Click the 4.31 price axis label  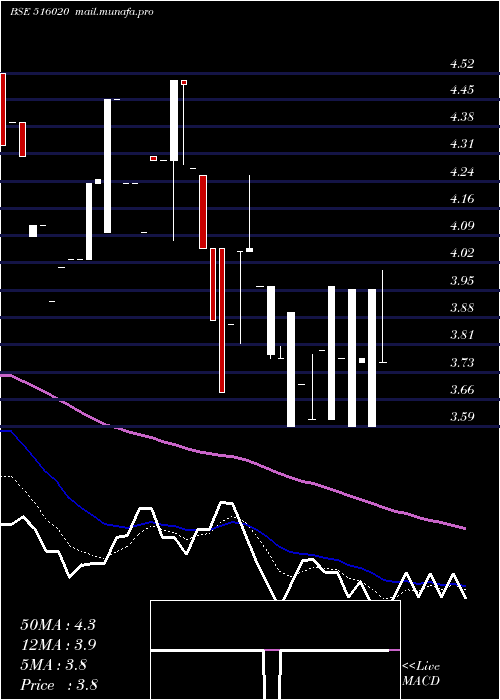462,144
